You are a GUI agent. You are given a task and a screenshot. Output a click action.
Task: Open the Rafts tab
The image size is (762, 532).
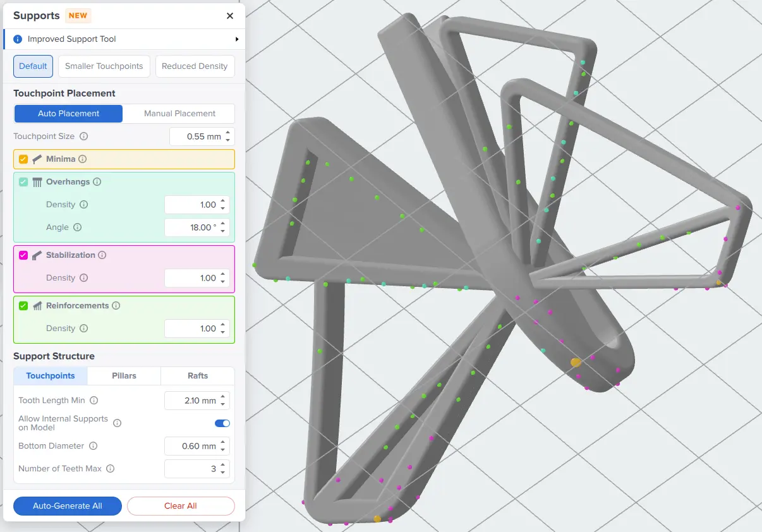(x=198, y=376)
